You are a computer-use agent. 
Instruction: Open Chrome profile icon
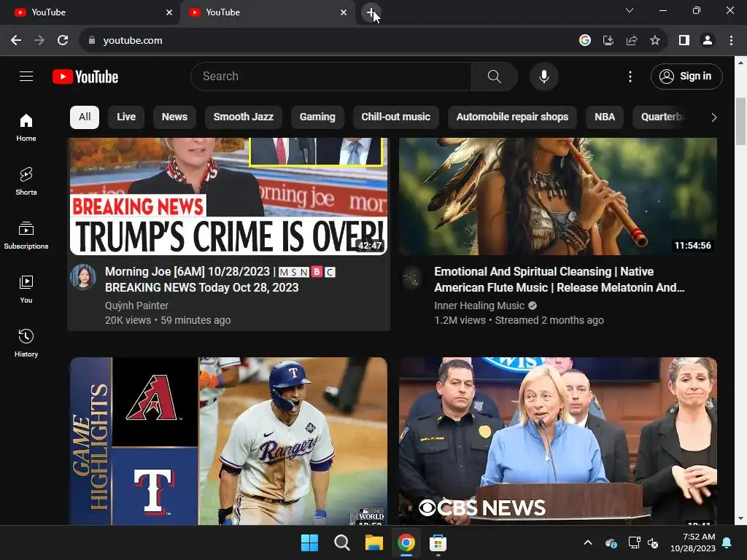pyautogui.click(x=708, y=41)
